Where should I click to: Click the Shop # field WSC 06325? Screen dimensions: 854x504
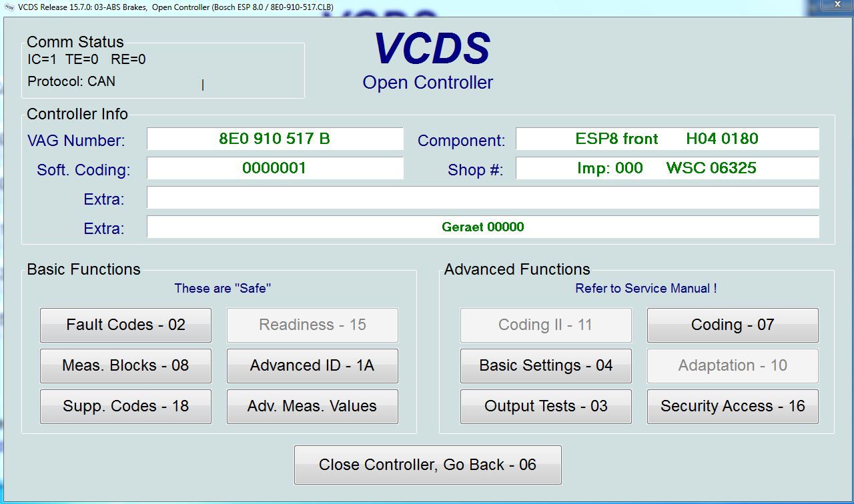coord(667,168)
